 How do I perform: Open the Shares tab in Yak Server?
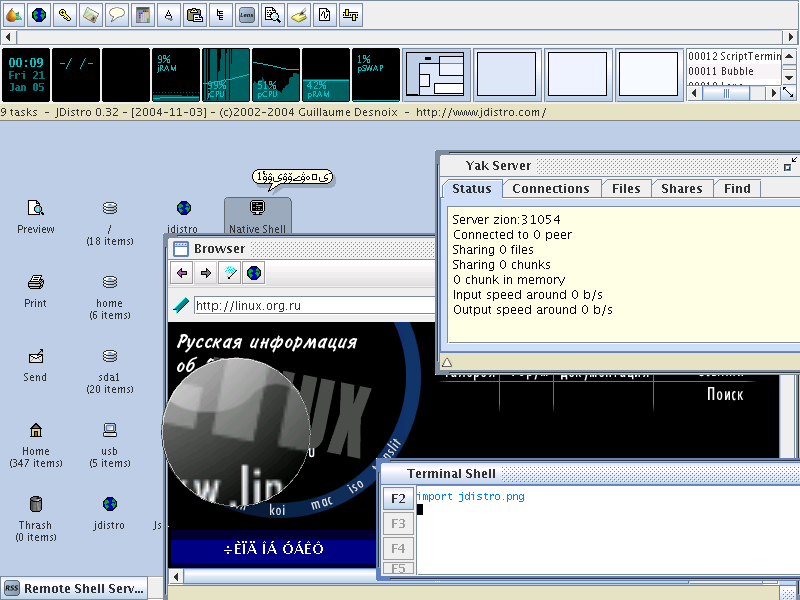pyautogui.click(x=681, y=188)
